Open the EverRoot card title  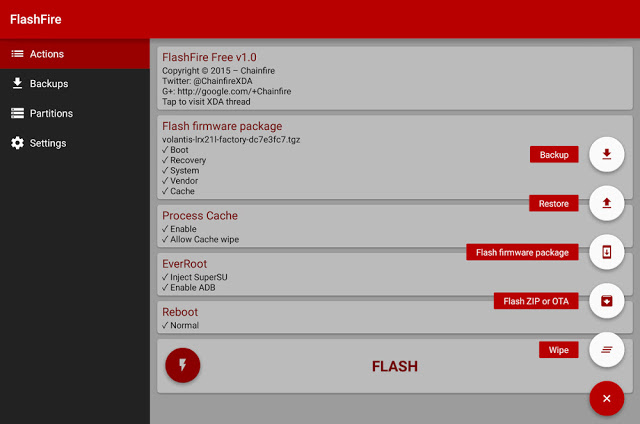pos(184,264)
